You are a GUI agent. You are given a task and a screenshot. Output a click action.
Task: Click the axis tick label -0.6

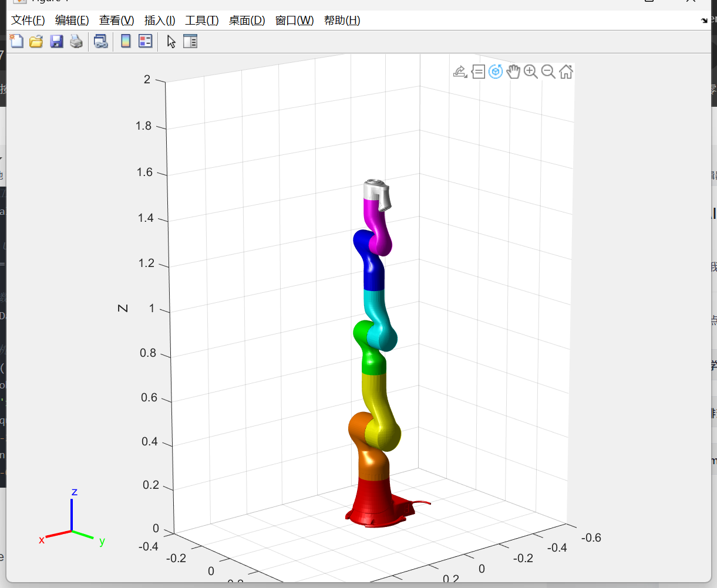[591, 538]
